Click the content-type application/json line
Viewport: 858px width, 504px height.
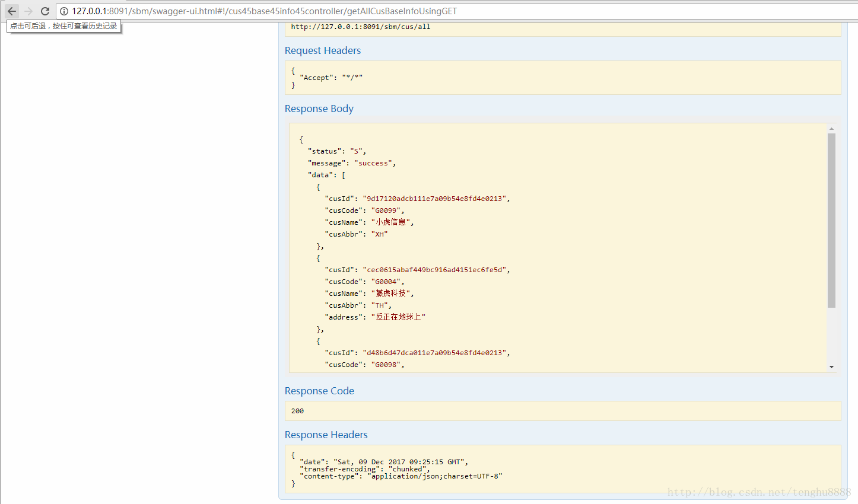(401, 476)
